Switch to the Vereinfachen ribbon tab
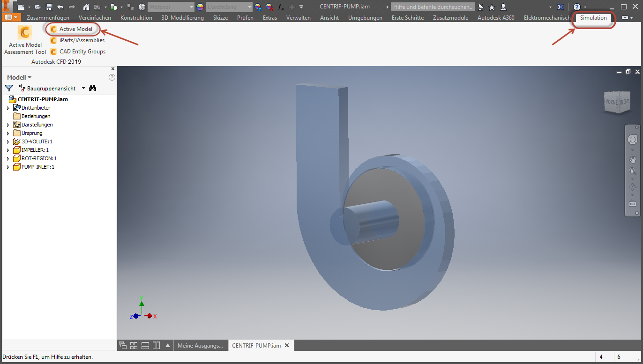 (95, 18)
